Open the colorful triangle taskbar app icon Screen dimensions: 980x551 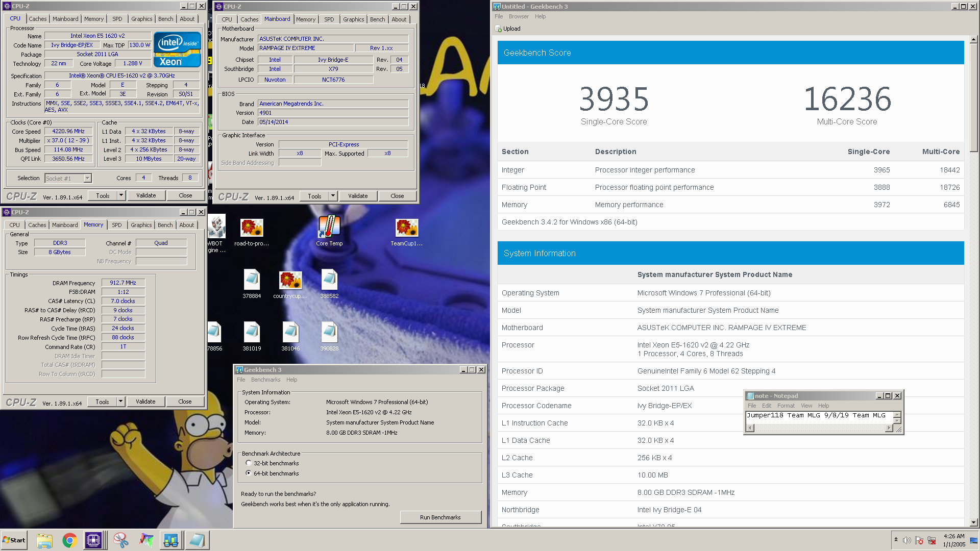[146, 540]
